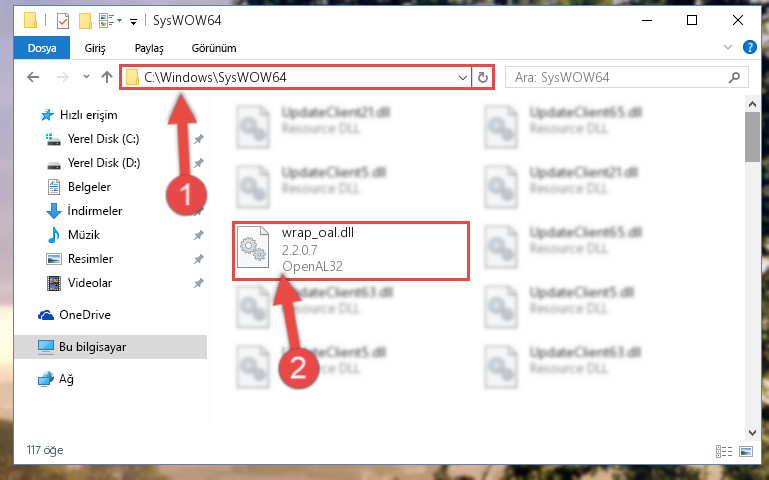The height and width of the screenshot is (480, 769).
Task: Select the wrap_oal.dll file
Action: coord(351,251)
